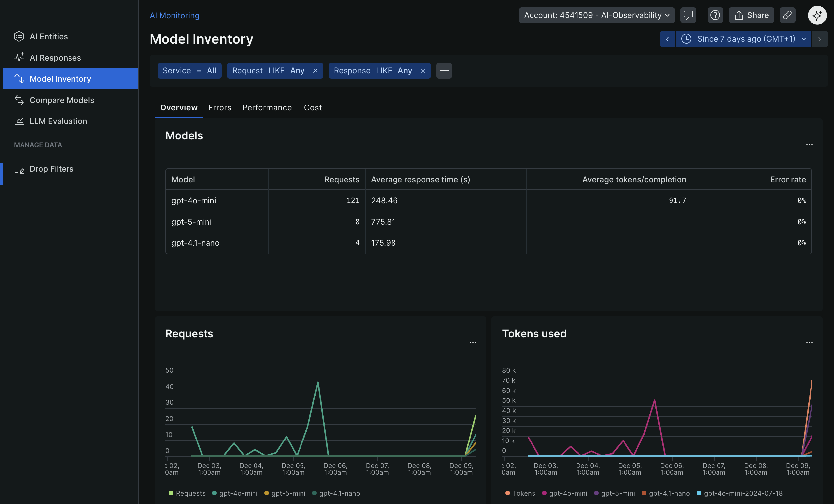Screen dimensions: 834x504
Task: Expand the Since 7 days ago time picker
Action: [743, 39]
